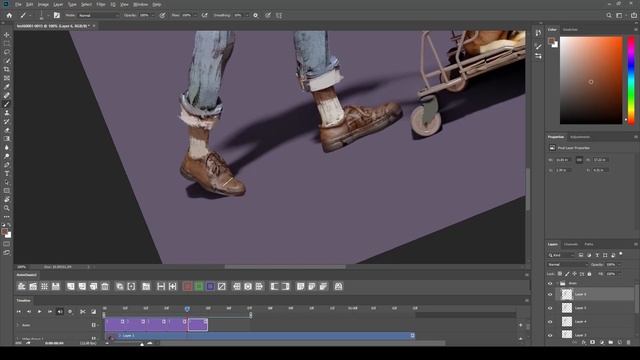640x360 pixels.
Task: Toggle the layer filter on/off switch
Action: click(621, 254)
